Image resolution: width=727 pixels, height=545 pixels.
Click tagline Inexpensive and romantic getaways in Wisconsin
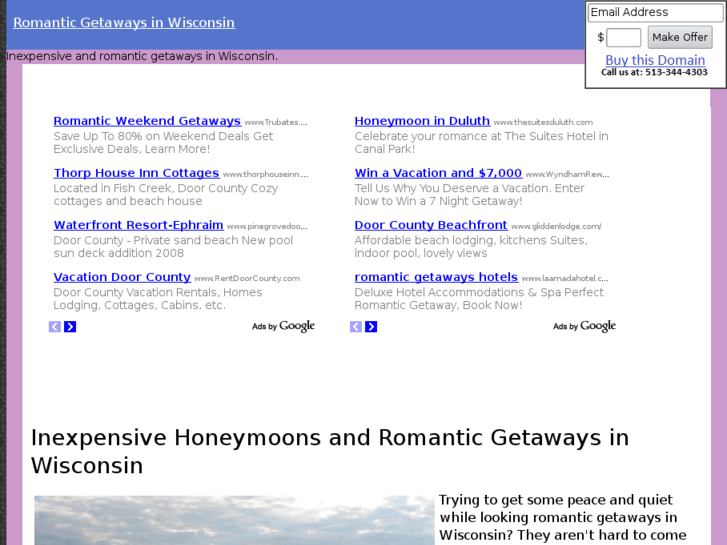coord(142,56)
